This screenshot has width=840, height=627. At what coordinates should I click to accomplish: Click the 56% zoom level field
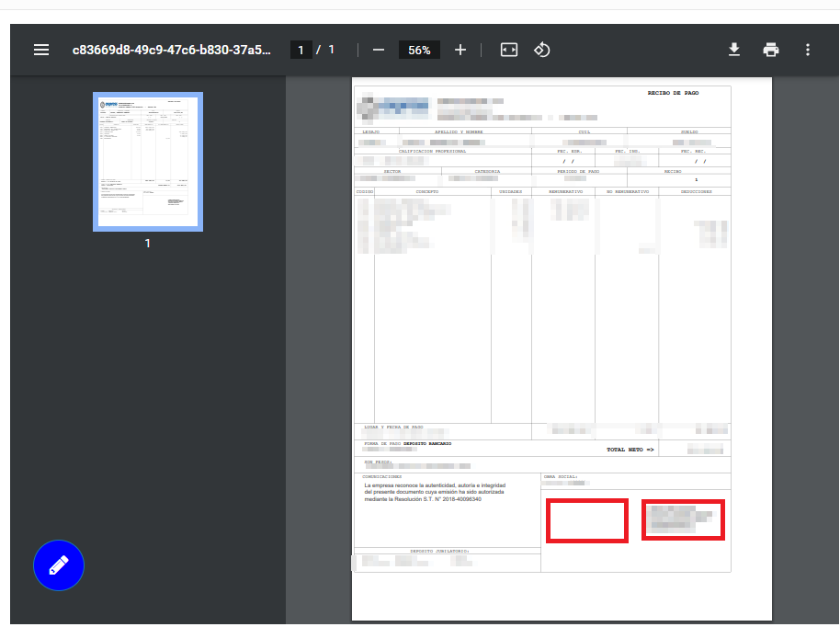pyautogui.click(x=420, y=50)
